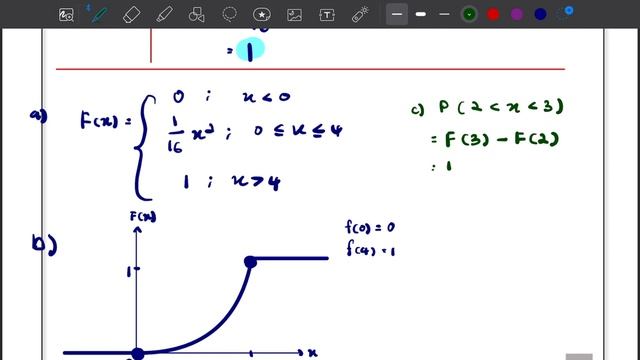The height and width of the screenshot is (360, 640).
Task: Select the Eraser tool
Action: coord(131,15)
